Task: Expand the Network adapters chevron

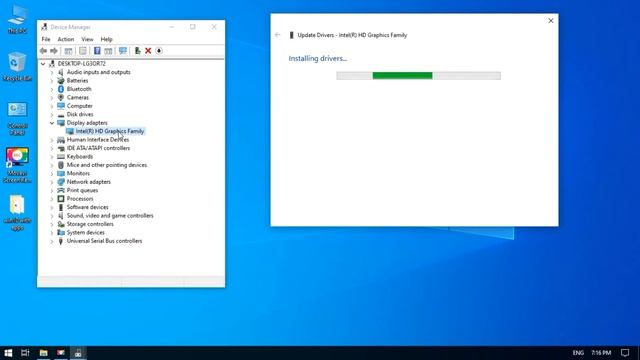Action: pos(52,182)
